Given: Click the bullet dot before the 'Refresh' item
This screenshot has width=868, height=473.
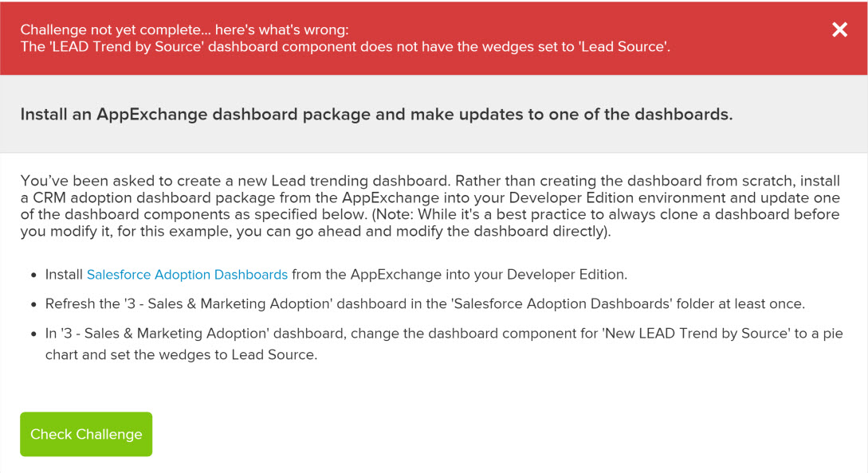Looking at the screenshot, I should click(x=33, y=305).
